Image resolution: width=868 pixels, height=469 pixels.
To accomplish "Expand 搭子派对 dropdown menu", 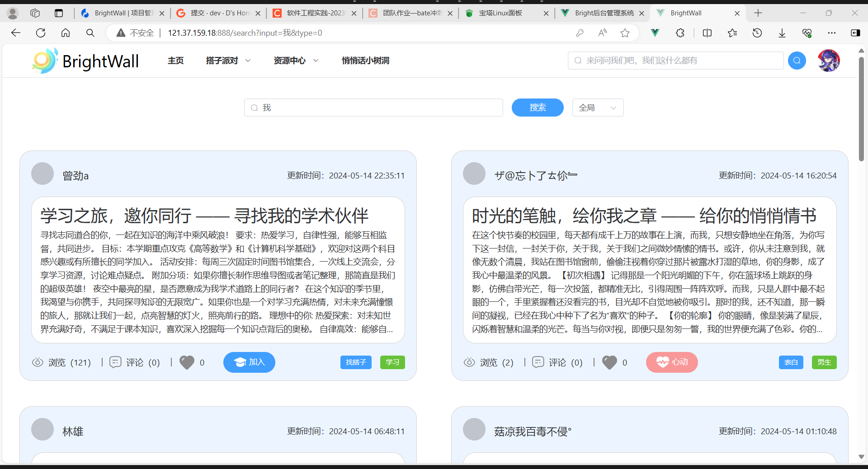I will 228,61.
